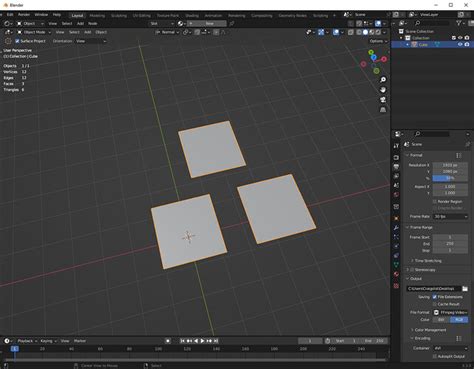Click the Frame Start value field
The height and width of the screenshot is (369, 474).
(x=450, y=237)
